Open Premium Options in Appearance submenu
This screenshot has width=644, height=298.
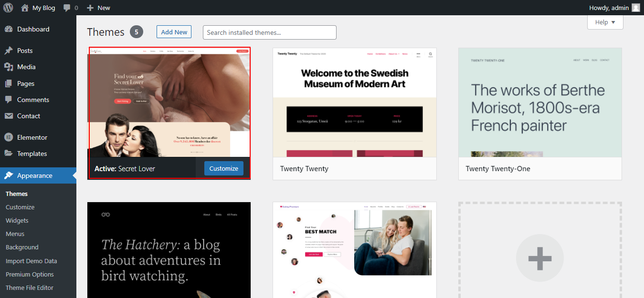(x=30, y=274)
